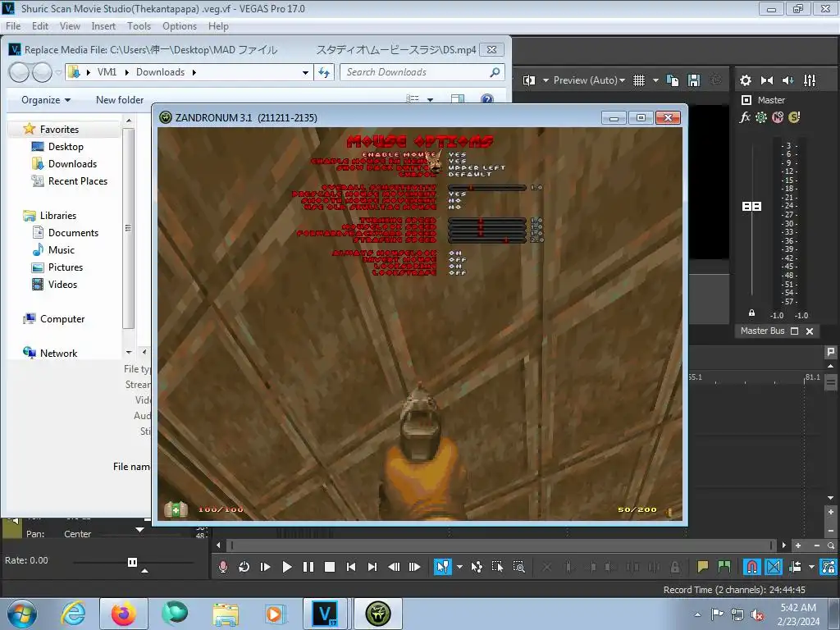Viewport: 840px width, 630px height.
Task: Select the Normal Edit tool
Action: click(443, 567)
